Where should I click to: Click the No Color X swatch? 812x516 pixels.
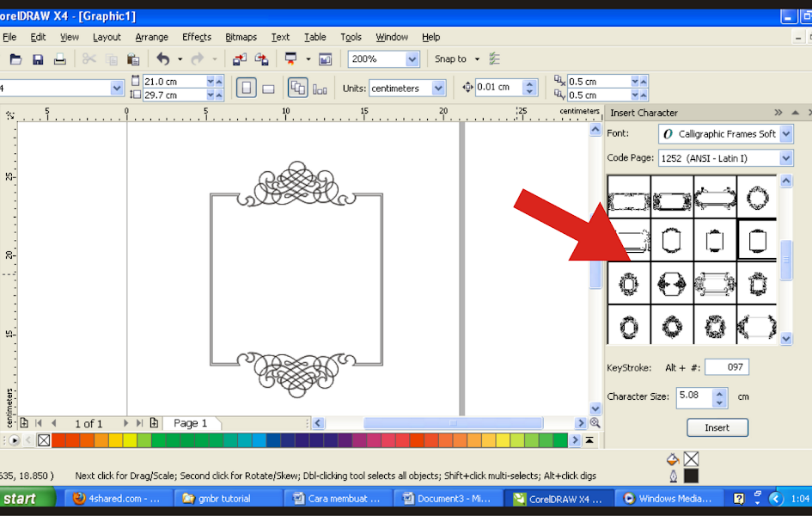[44, 440]
